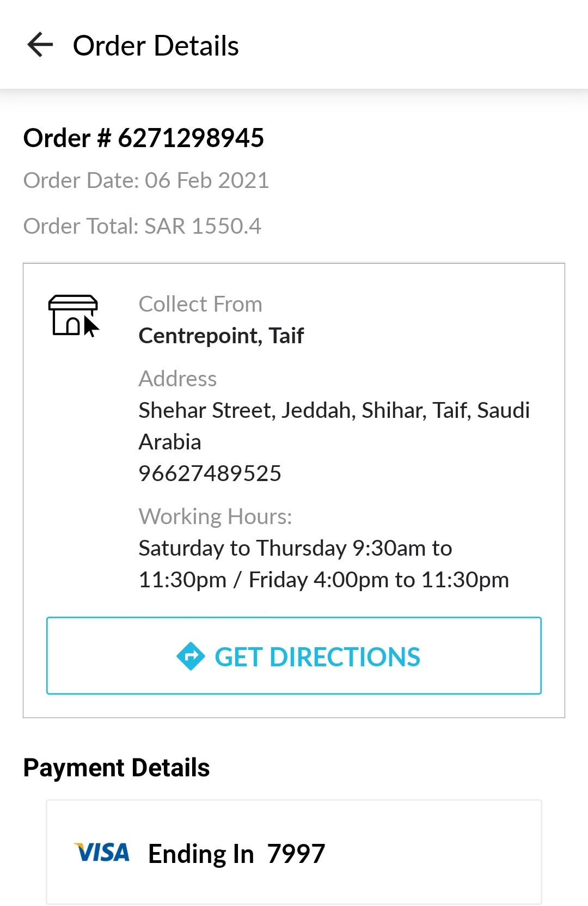The image size is (588, 906).
Task: Click the store pickup icon
Action: [73, 315]
